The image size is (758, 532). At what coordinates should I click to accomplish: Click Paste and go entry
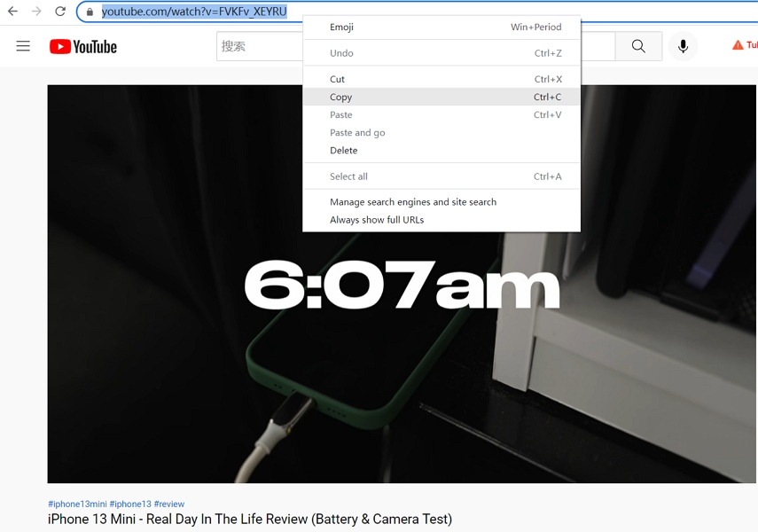click(442, 132)
